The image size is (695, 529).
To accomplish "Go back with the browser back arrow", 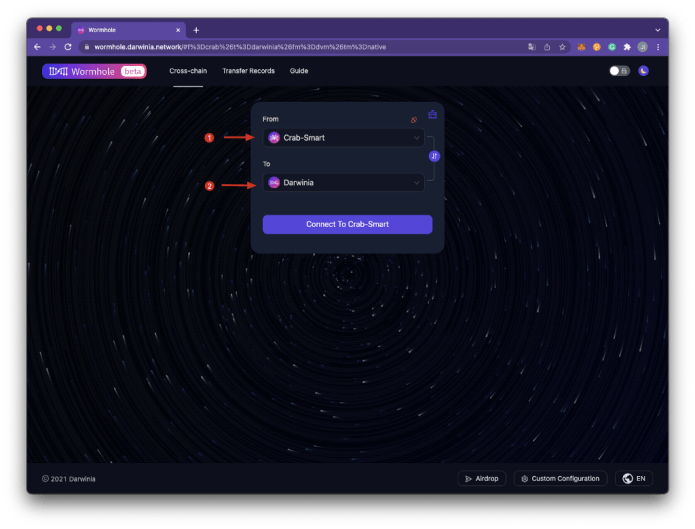I will 37,47.
